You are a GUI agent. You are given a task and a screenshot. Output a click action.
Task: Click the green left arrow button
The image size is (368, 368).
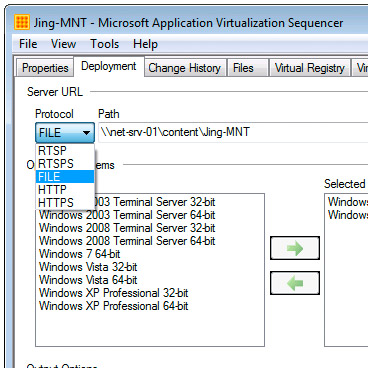[295, 283]
